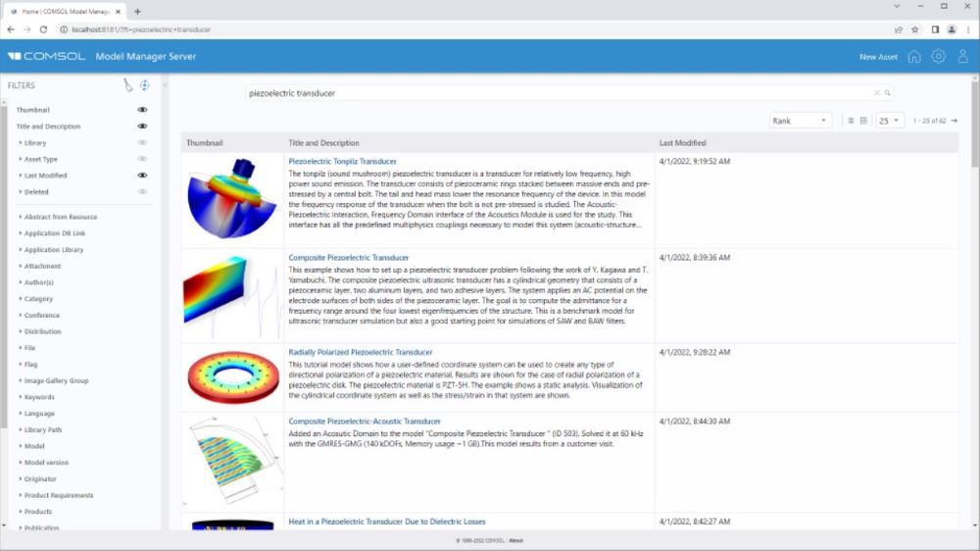This screenshot has width=980, height=551.
Task: Share this page from the address bar
Action: (x=898, y=29)
